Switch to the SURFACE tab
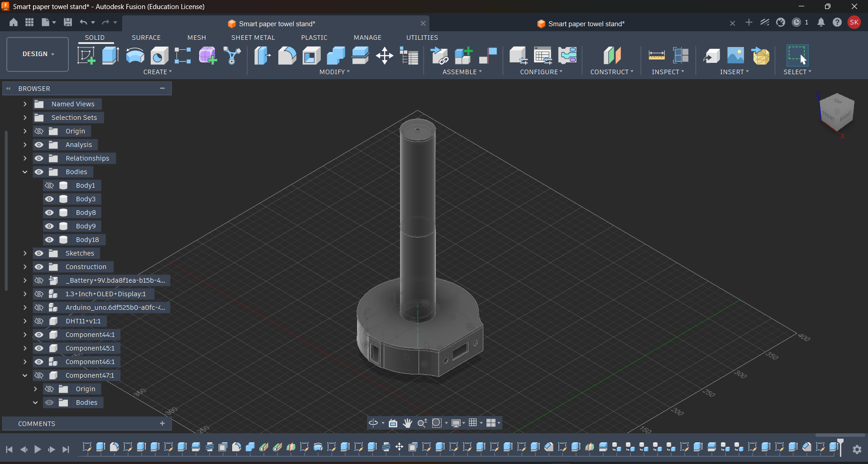The image size is (868, 464). click(146, 38)
